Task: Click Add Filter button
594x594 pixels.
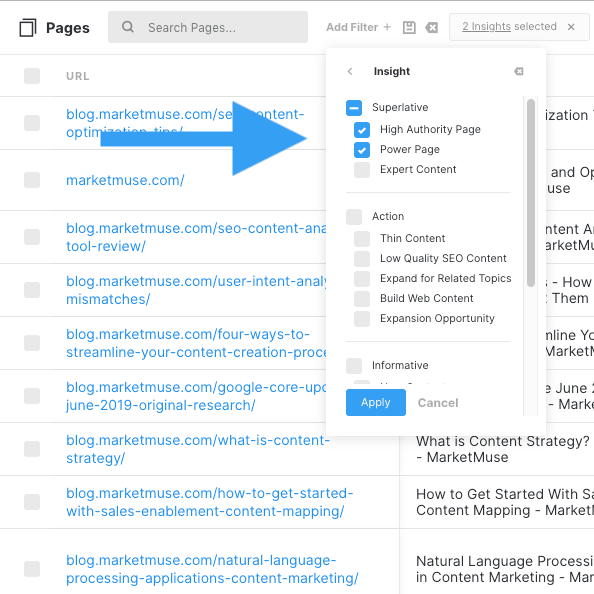Action: tap(358, 27)
